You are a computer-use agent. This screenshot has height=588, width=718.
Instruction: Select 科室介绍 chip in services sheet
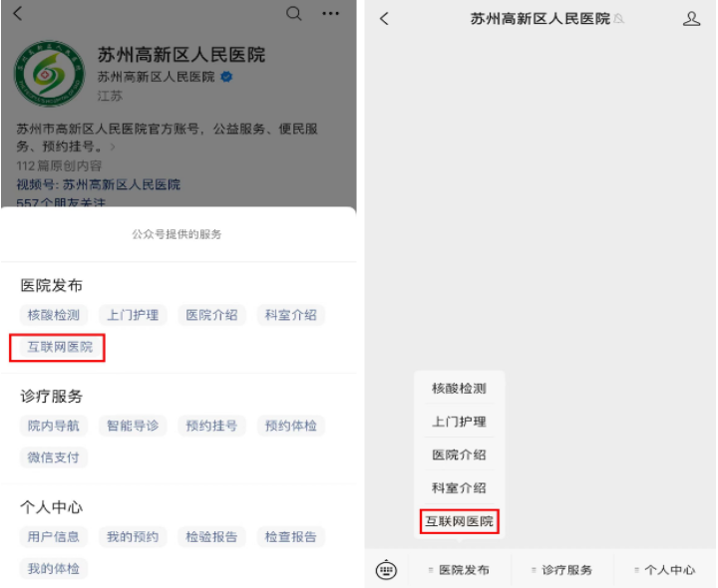(291, 315)
